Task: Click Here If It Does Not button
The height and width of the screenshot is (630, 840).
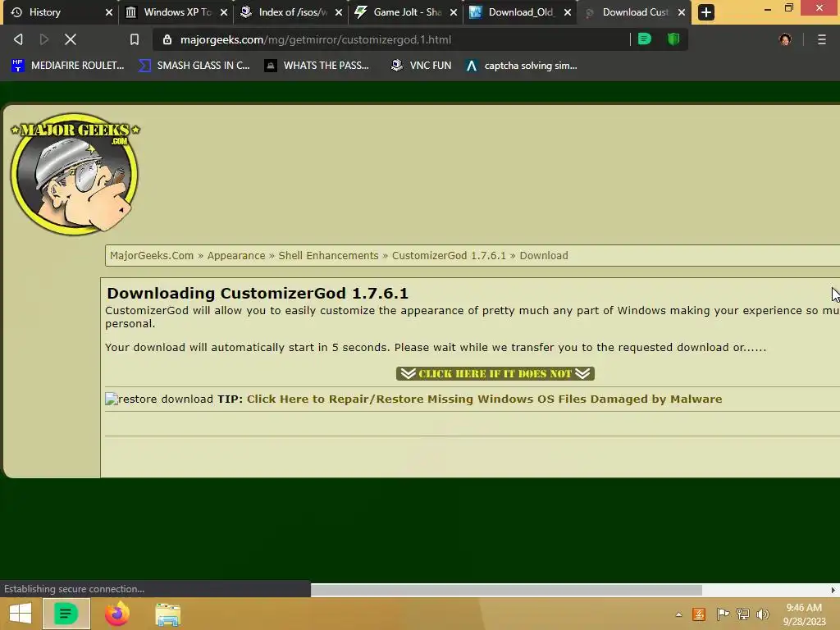Action: point(495,373)
